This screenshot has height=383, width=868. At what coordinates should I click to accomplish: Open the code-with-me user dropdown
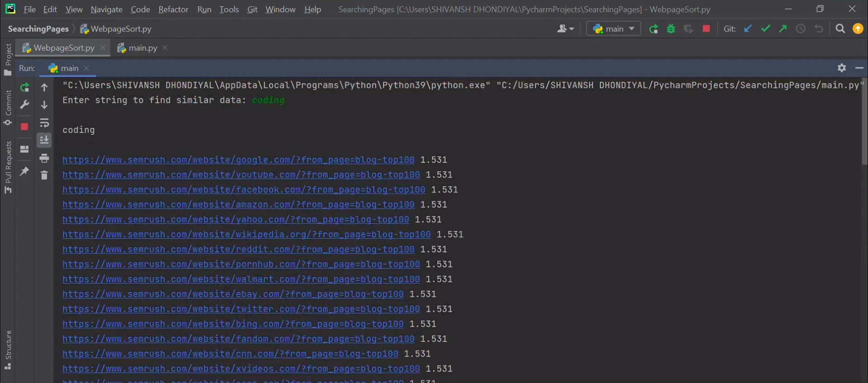pos(566,29)
